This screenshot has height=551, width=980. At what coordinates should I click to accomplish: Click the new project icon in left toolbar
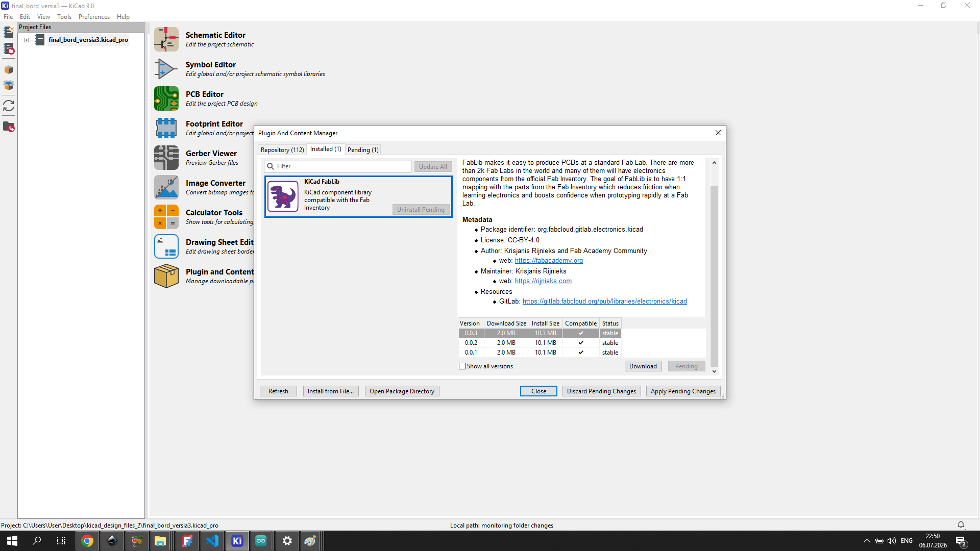pos(9,32)
